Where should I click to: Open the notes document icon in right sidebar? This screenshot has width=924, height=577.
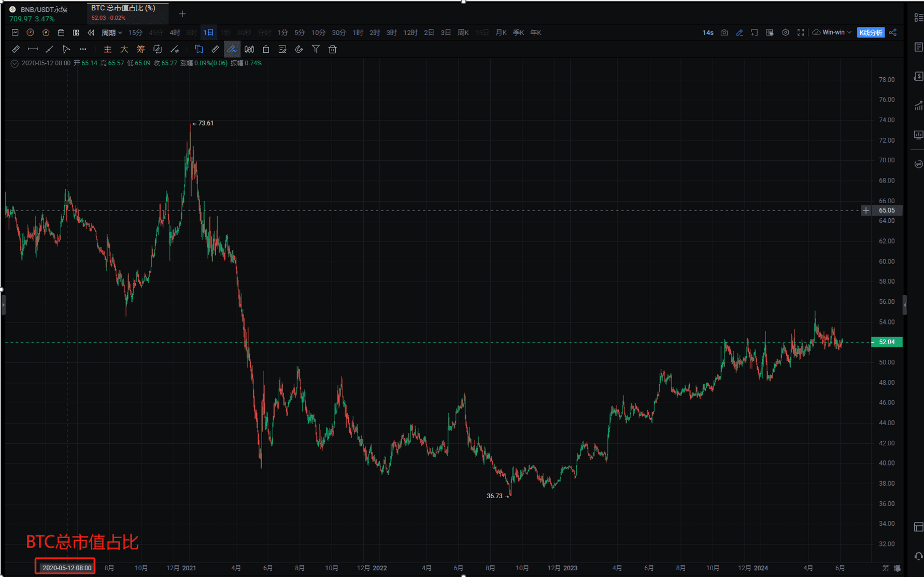click(918, 47)
